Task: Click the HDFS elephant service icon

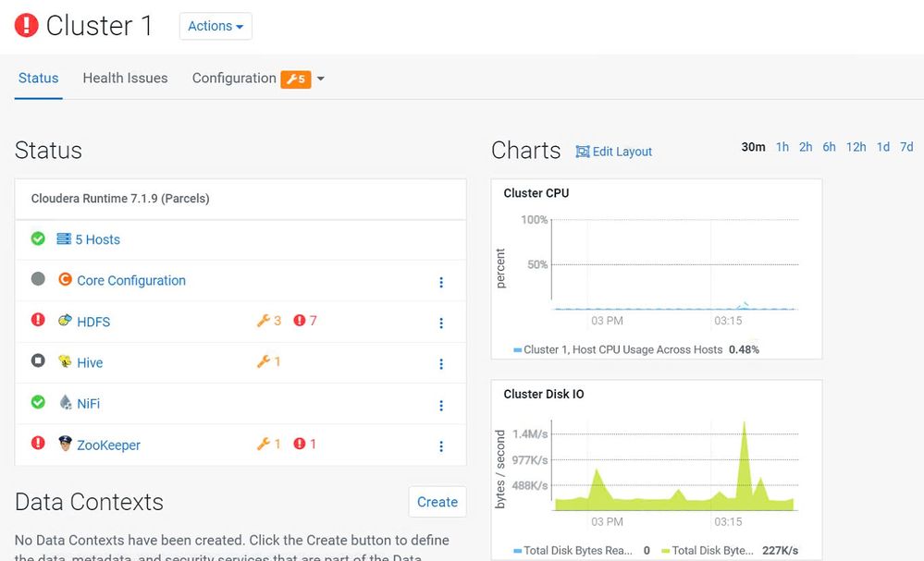Action: coord(65,320)
